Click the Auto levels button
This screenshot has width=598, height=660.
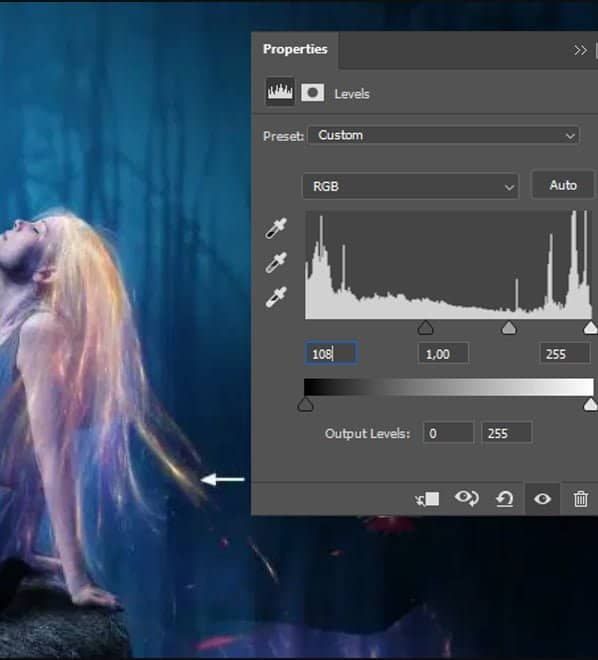[x=563, y=185]
